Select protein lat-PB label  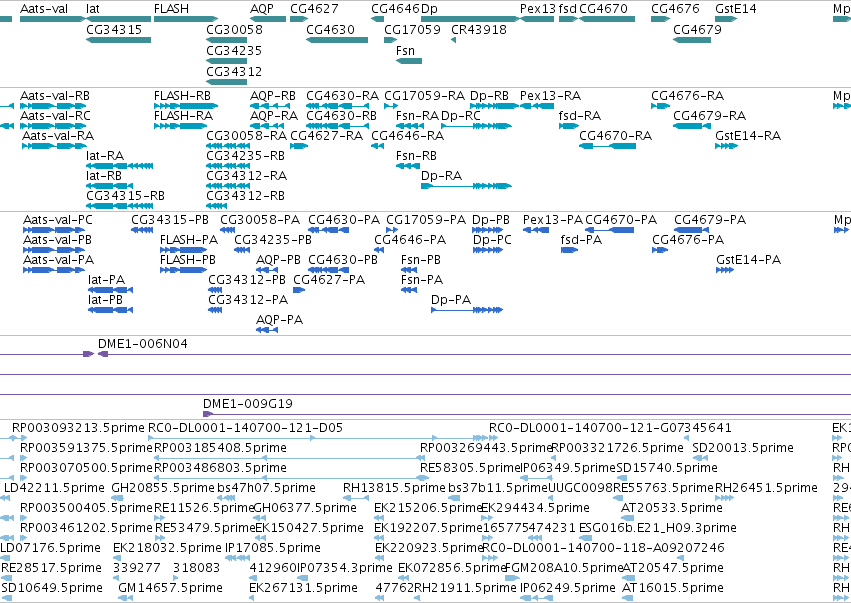[106, 300]
